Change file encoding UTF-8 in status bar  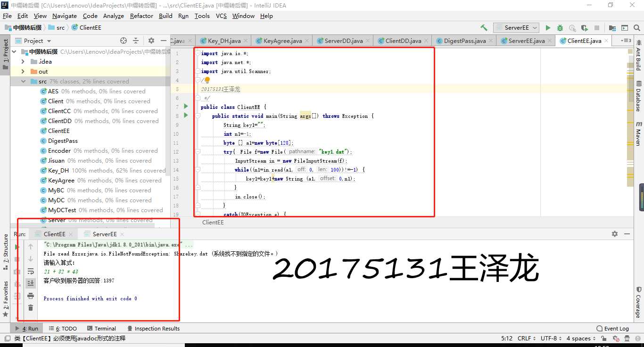[551, 339]
